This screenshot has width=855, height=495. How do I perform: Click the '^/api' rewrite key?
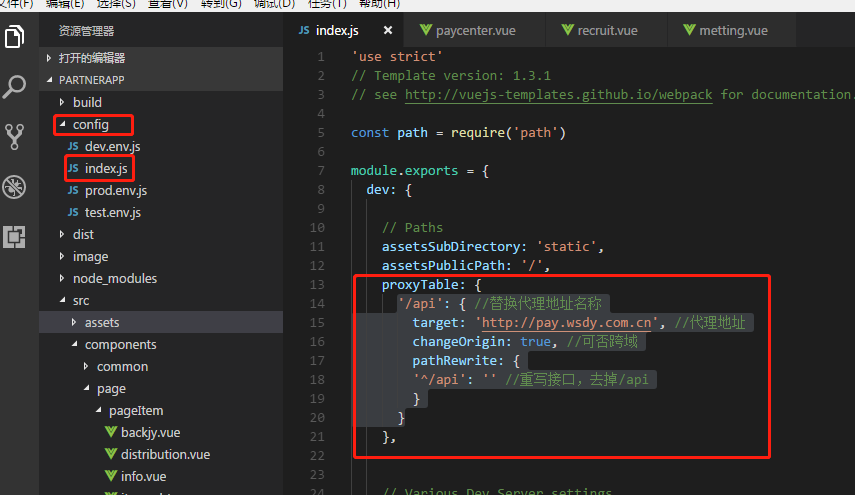point(439,379)
